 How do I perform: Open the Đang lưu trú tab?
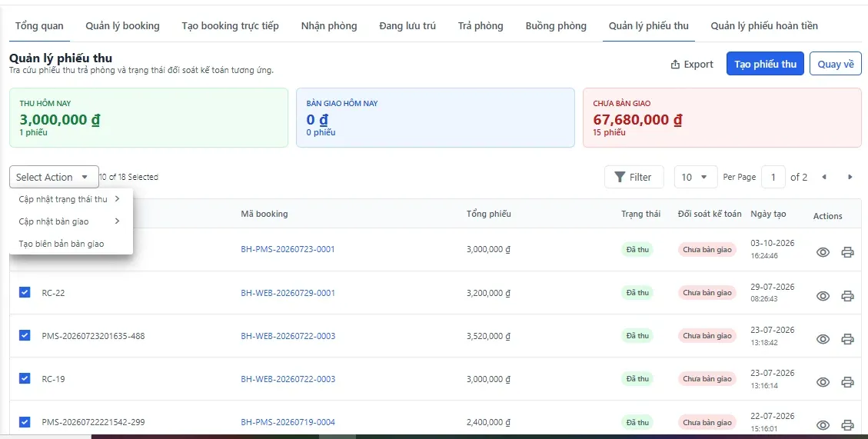click(407, 26)
